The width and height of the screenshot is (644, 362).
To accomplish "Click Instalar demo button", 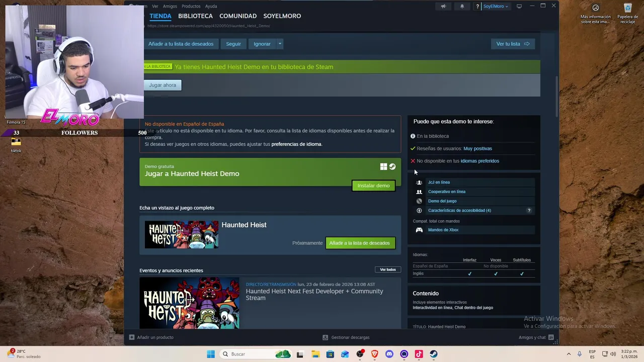I will tap(373, 186).
